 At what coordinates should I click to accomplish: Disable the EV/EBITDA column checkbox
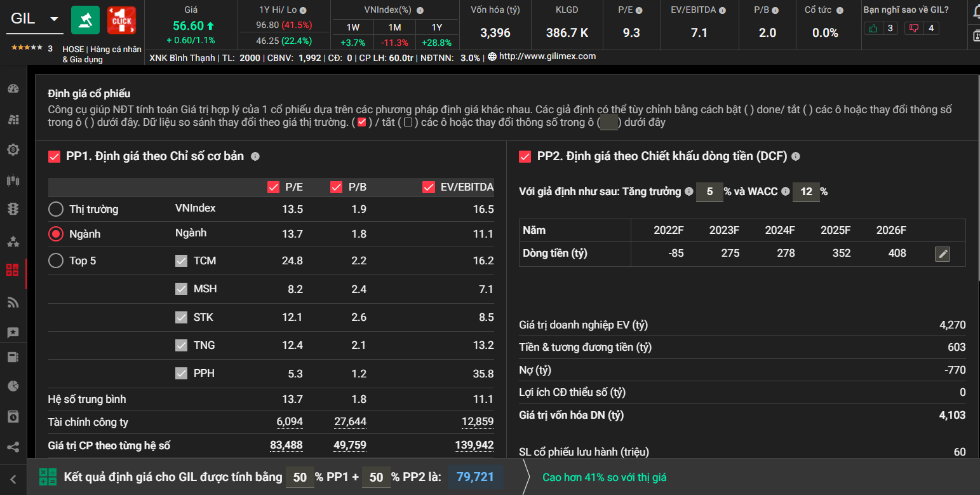[429, 187]
